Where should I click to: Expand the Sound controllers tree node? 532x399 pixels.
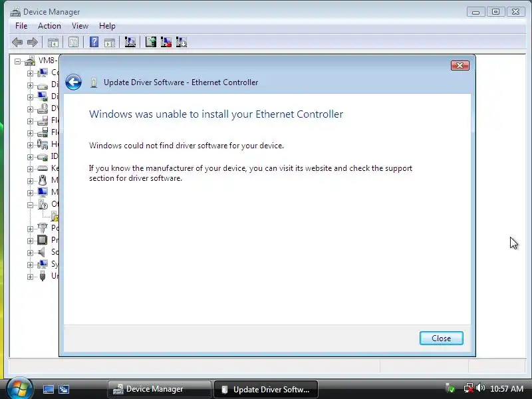pos(30,253)
